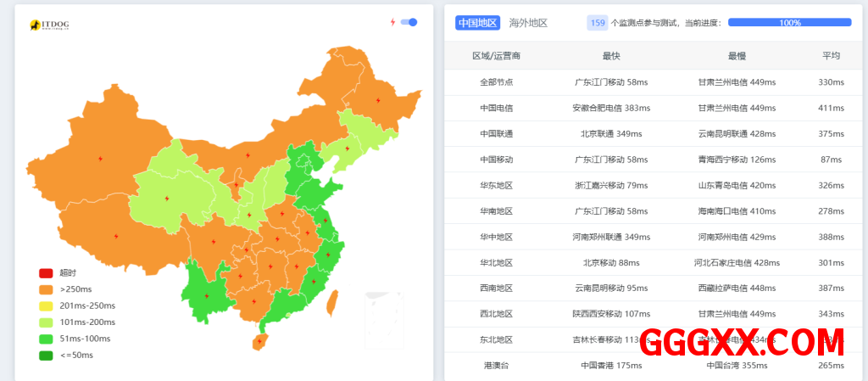Click the 最快 column header
Image resolution: width=868 pixels, height=381 pixels.
611,56
